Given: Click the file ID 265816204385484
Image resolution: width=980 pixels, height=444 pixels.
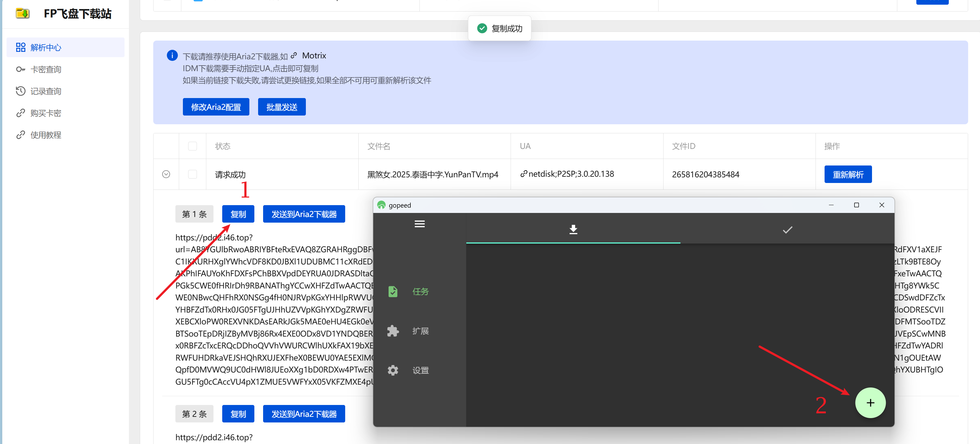Looking at the screenshot, I should pos(705,174).
